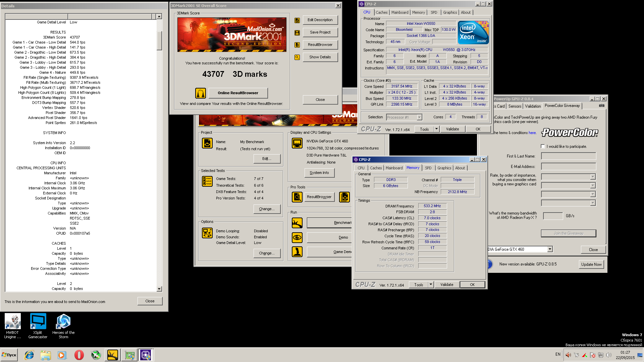Click the icon beside ResultBrowser in score window
The height and width of the screenshot is (362, 644).
(x=297, y=45)
